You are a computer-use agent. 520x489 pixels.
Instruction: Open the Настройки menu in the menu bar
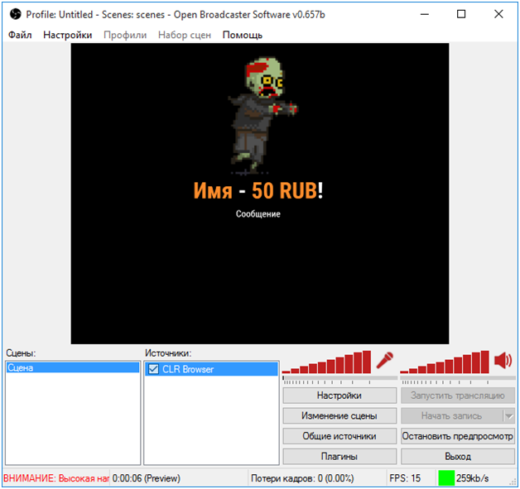pyautogui.click(x=68, y=35)
